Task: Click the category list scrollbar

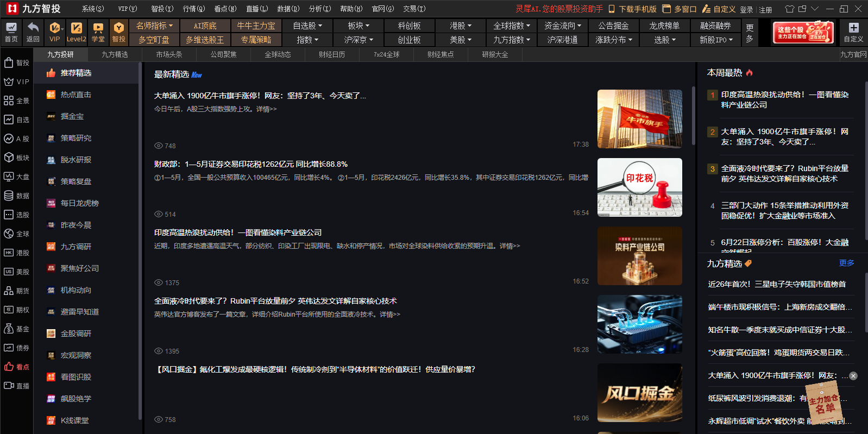Action: click(140, 242)
